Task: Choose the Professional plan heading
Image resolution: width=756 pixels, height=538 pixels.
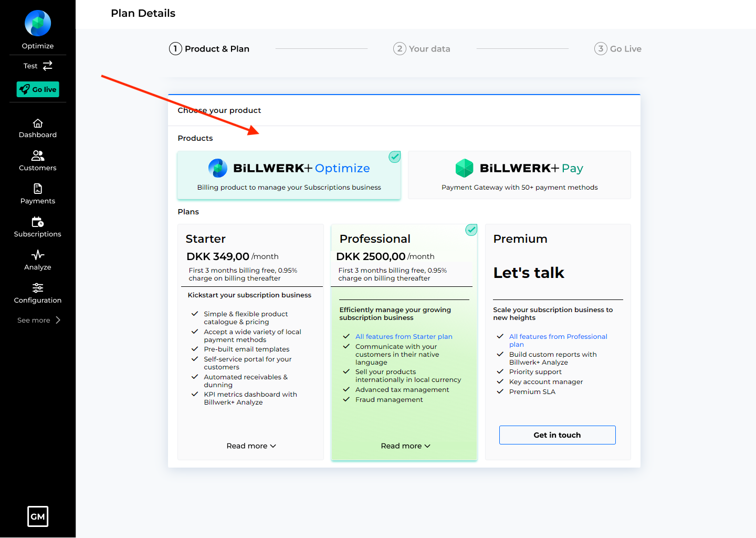Action: pos(375,239)
